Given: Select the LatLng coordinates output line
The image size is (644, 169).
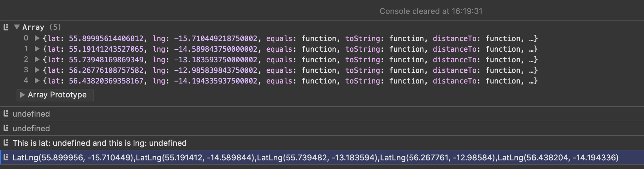Looking at the screenshot, I should click(315, 157).
